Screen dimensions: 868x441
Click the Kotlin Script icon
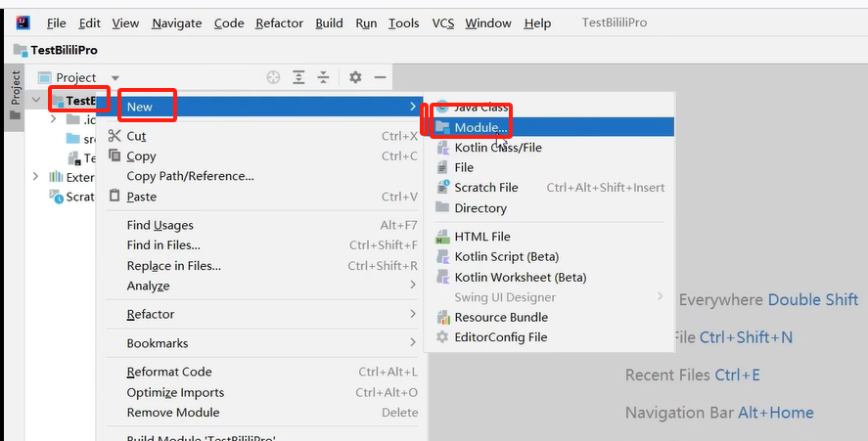click(x=443, y=257)
